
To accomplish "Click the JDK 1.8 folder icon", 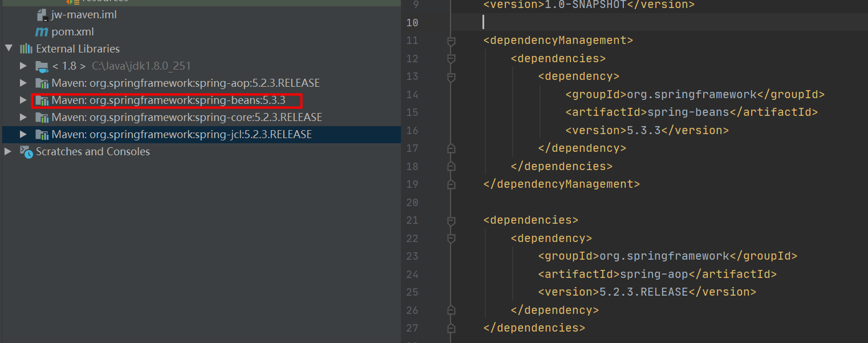I will click(42, 66).
